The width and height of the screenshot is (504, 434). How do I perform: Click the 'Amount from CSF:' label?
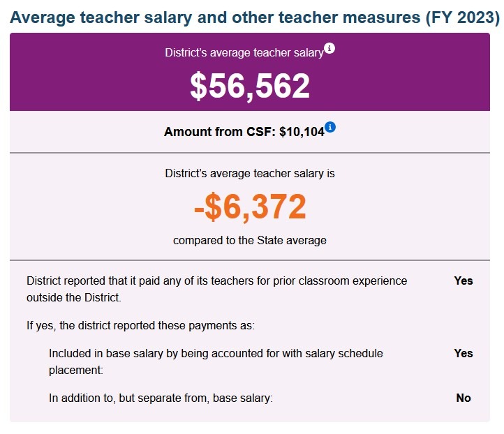(x=220, y=132)
